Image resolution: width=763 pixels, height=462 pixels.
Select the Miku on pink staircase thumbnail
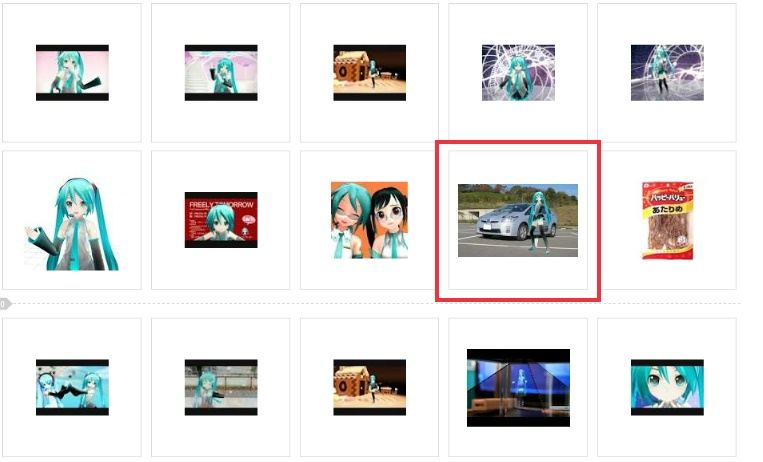(221, 73)
